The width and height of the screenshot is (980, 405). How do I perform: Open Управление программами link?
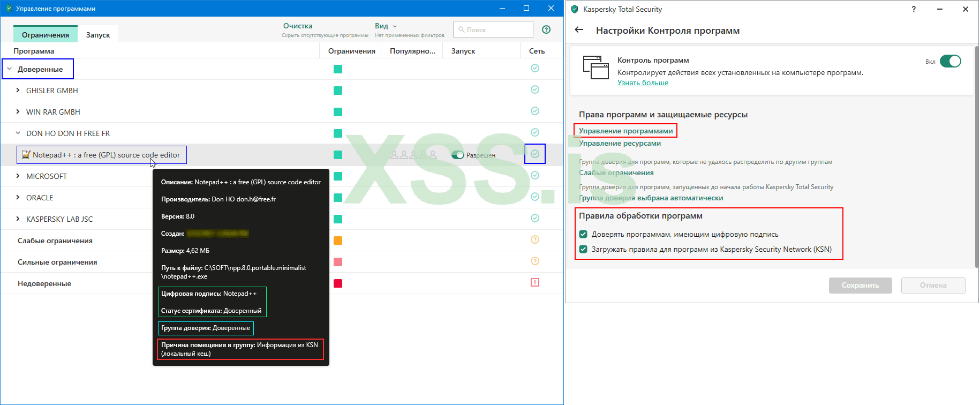pyautogui.click(x=626, y=131)
